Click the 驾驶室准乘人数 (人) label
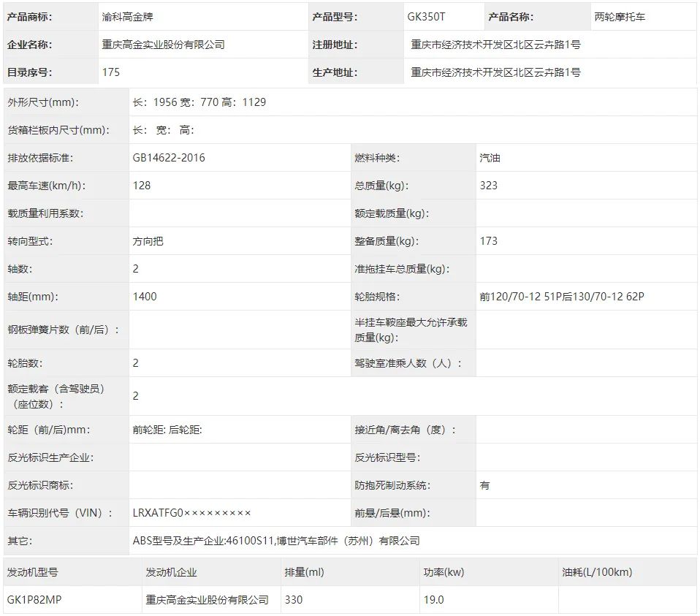 [x=408, y=363]
